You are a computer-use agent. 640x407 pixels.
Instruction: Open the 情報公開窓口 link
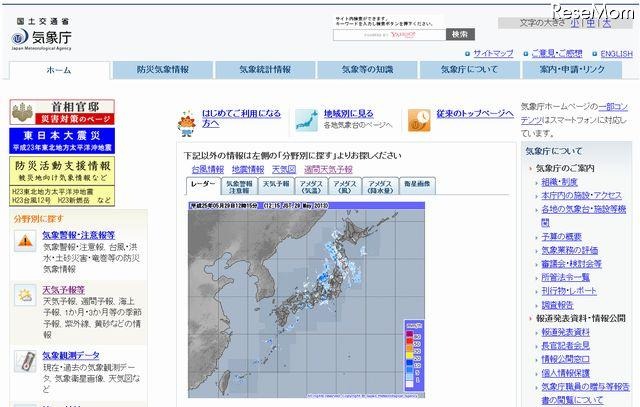[565, 359]
